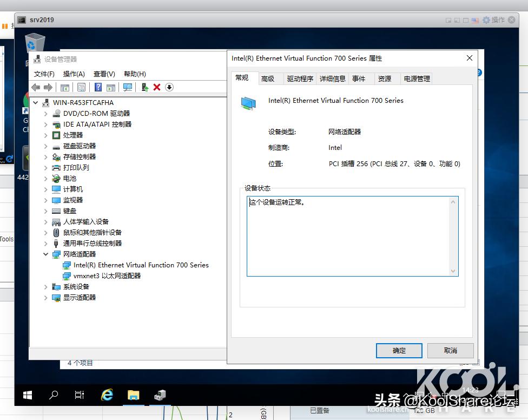This screenshot has width=528, height=420.
Task: Select the Scan for Hardware Changes icon
Action: click(128, 87)
